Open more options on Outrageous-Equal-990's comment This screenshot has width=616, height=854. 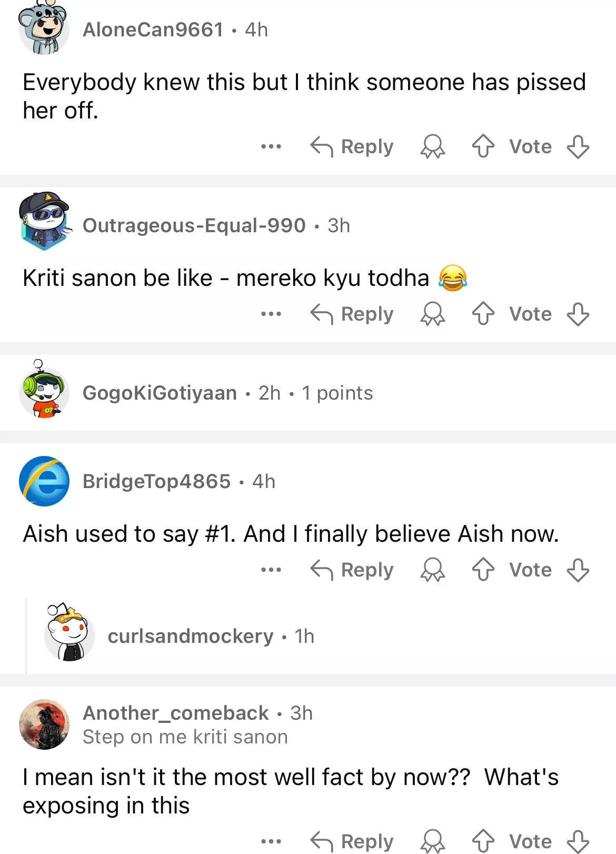click(271, 314)
